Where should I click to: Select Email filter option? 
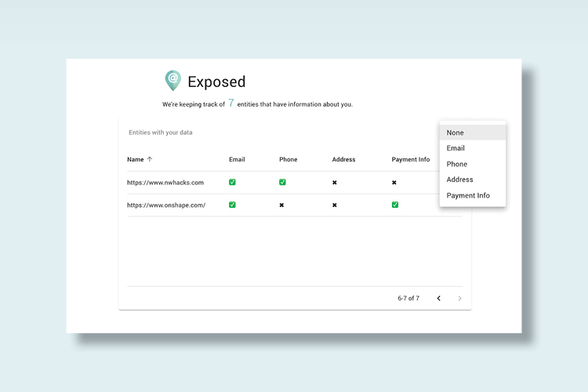pyautogui.click(x=473, y=148)
